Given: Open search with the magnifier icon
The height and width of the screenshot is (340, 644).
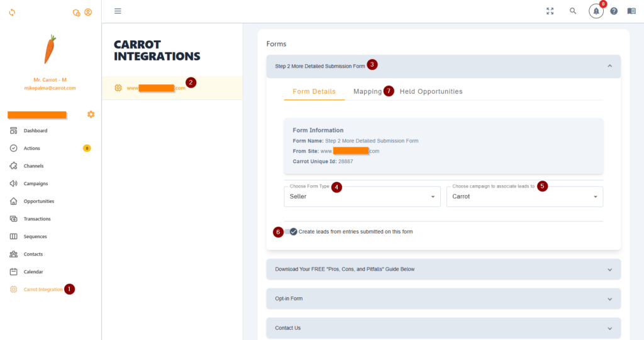Looking at the screenshot, I should tap(573, 11).
